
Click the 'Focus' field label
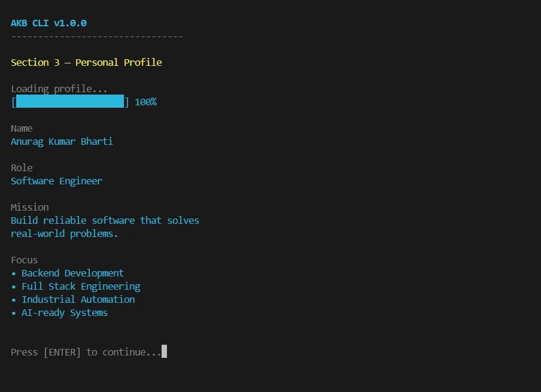tap(24, 260)
